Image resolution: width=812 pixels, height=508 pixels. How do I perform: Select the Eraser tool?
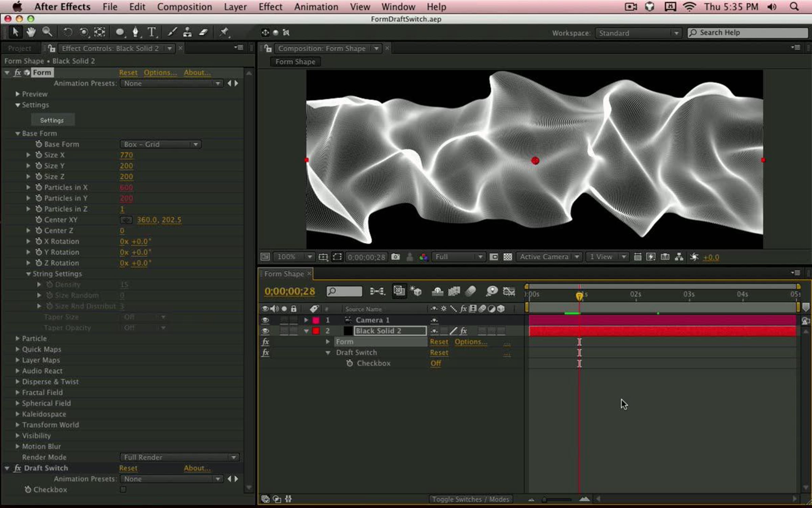[203, 32]
